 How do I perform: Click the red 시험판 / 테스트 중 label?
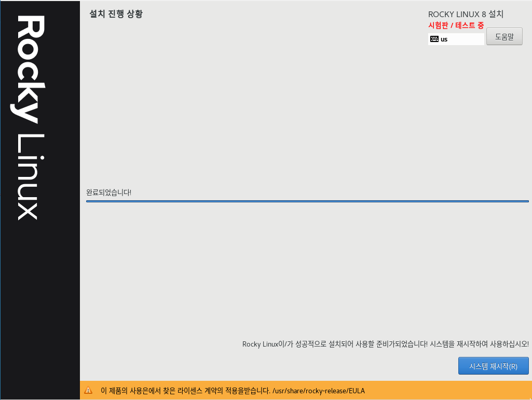[456, 25]
